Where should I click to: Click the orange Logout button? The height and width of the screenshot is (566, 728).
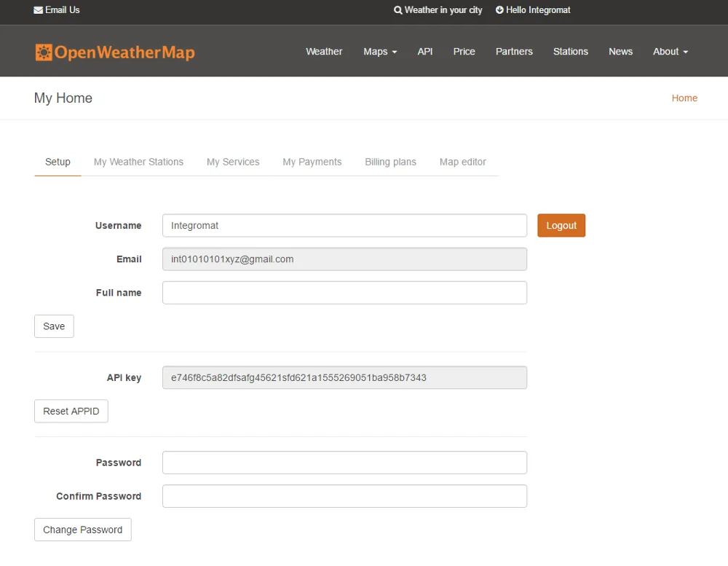561,226
